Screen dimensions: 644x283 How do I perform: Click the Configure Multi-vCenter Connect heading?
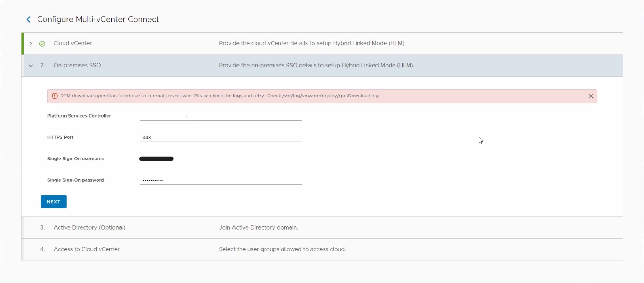click(x=98, y=19)
